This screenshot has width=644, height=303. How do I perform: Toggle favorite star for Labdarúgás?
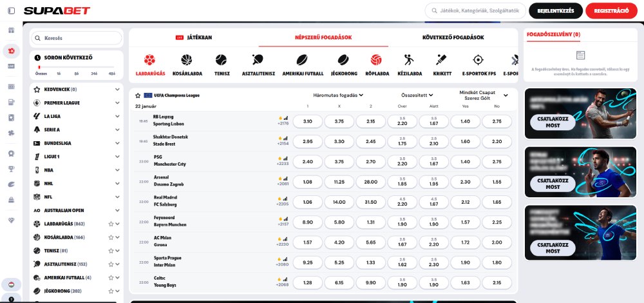point(111,224)
